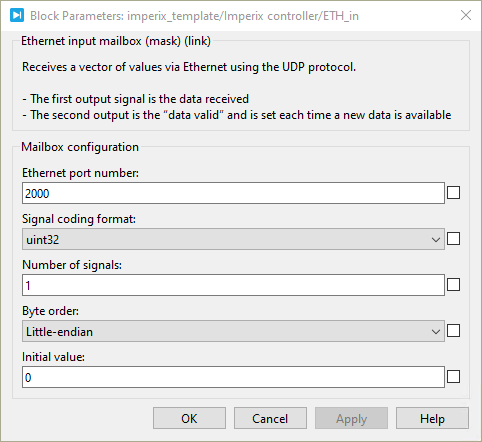This screenshot has width=482, height=442.
Task: Click the arrow on the Little-endian combo box
Action: pyautogui.click(x=435, y=332)
